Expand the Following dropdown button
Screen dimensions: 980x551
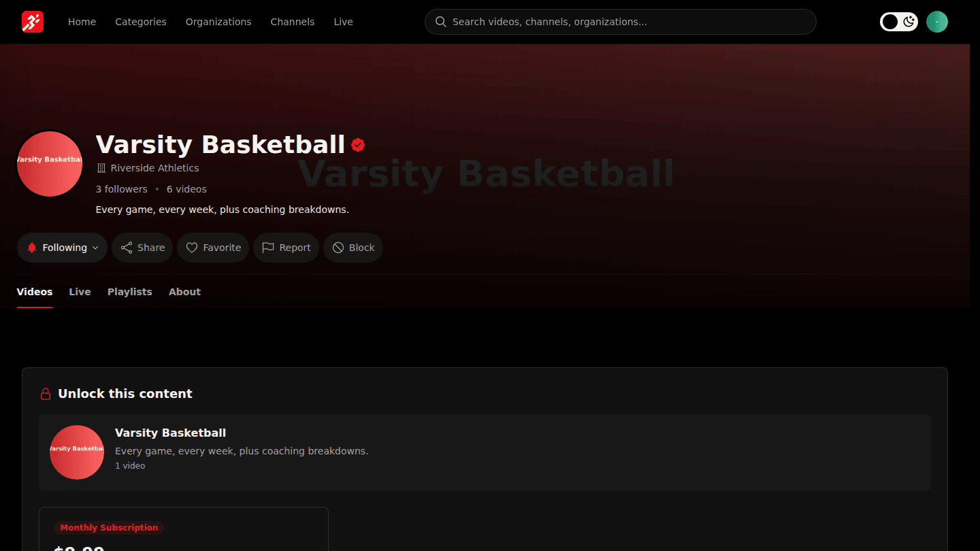click(x=62, y=248)
